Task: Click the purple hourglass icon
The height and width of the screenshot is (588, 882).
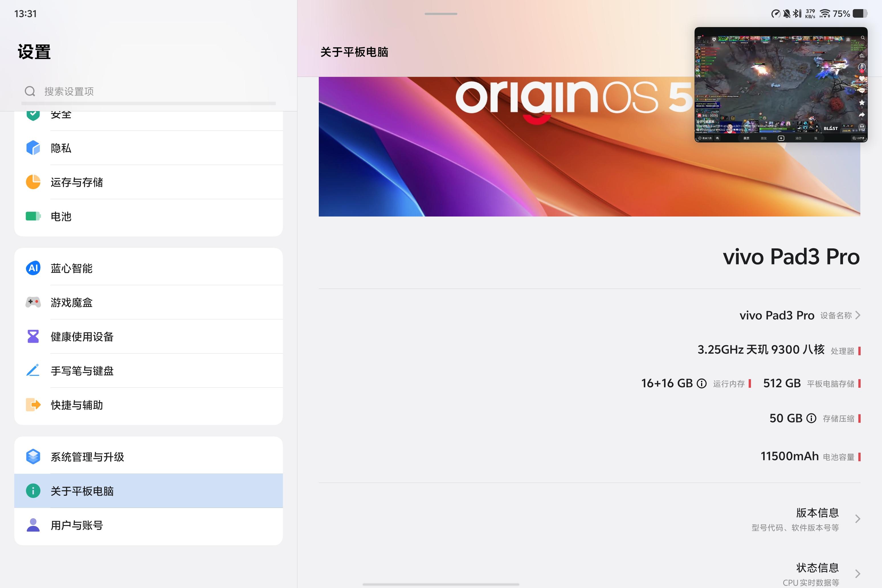Action: point(33,336)
